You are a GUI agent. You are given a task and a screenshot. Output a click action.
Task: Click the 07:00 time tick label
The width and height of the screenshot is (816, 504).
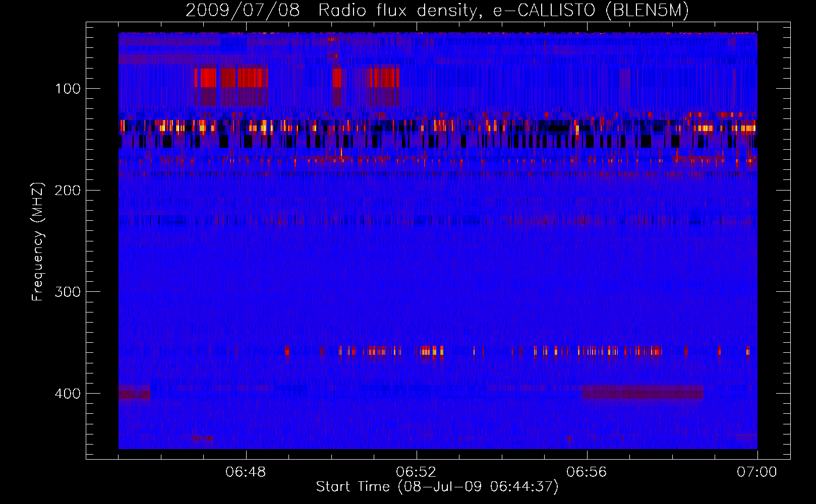tap(757, 472)
